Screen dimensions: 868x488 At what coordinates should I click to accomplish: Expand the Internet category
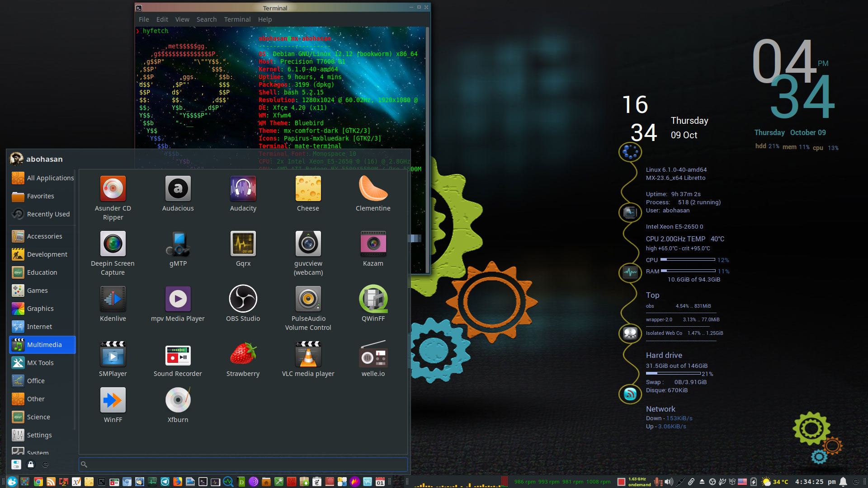[39, 327]
